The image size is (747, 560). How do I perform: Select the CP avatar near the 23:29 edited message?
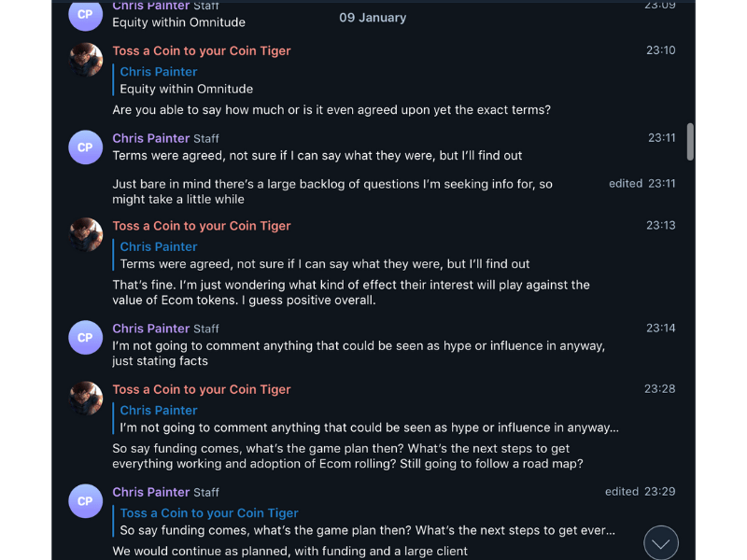[85, 501]
